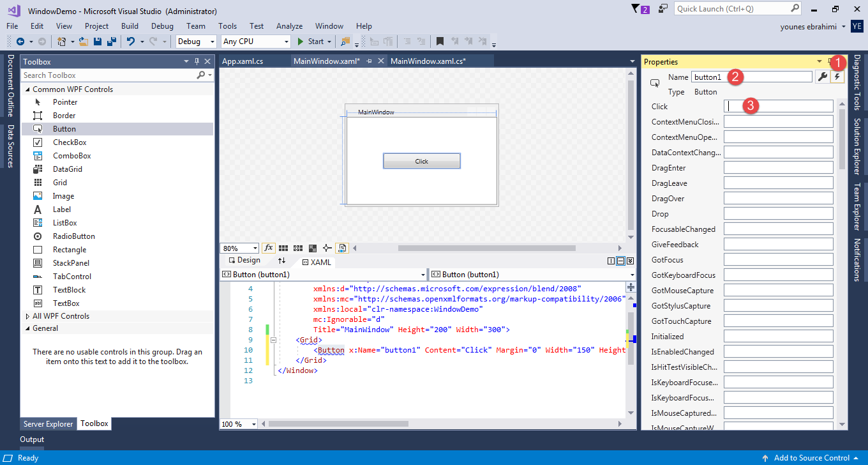The image size is (868, 465).
Task: Open the Debug configuration dropdown
Action: 197,42
